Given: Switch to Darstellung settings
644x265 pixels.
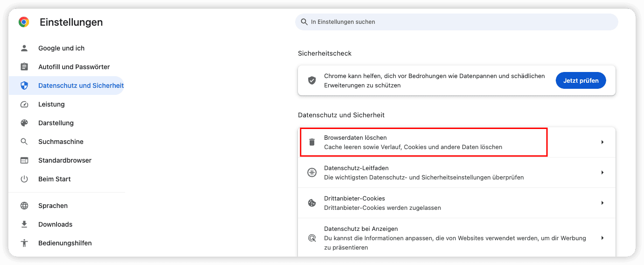Looking at the screenshot, I should pos(56,123).
